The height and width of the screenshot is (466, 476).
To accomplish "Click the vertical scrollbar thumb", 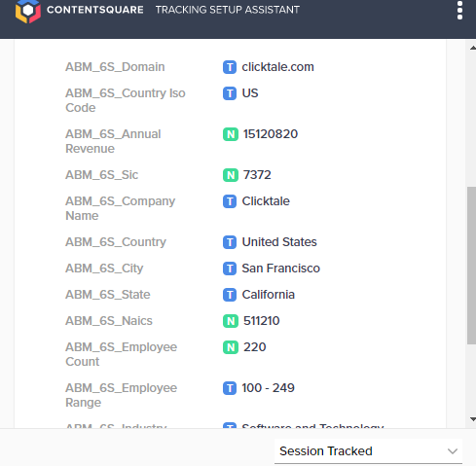I will pyautogui.click(x=471, y=266).
